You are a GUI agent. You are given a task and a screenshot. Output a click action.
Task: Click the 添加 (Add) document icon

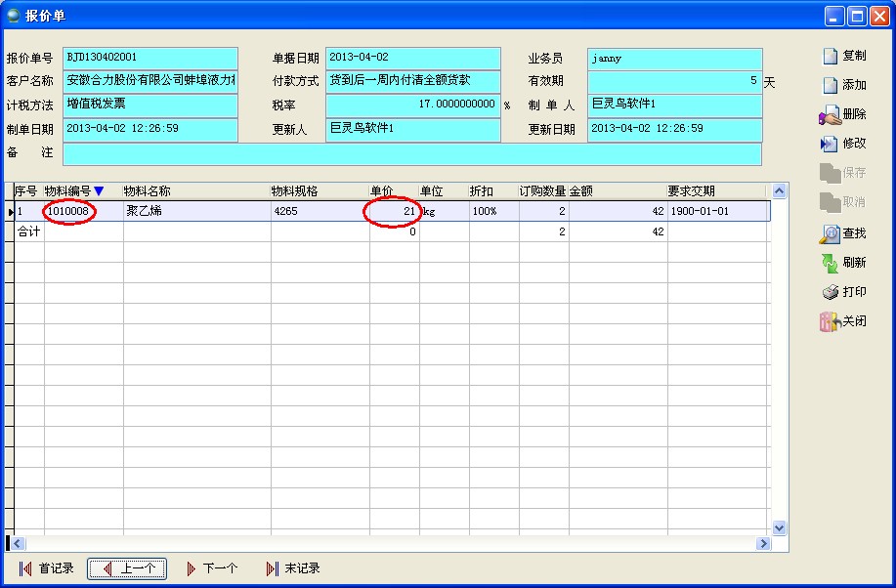coord(830,86)
